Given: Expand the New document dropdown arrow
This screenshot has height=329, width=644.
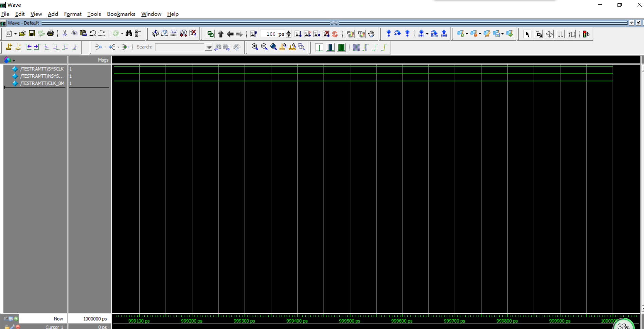Looking at the screenshot, I should (15, 33).
